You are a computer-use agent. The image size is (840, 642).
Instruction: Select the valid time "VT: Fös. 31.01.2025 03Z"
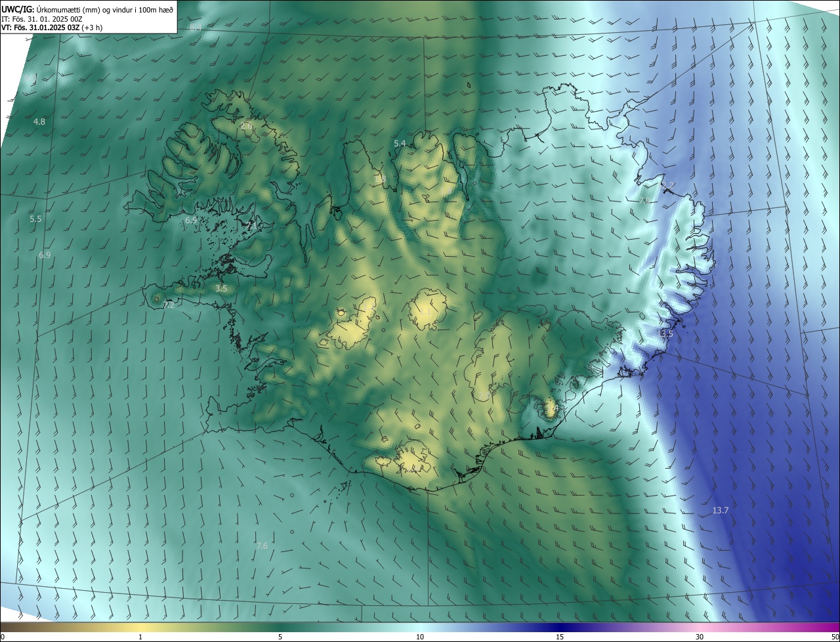[x=41, y=28]
